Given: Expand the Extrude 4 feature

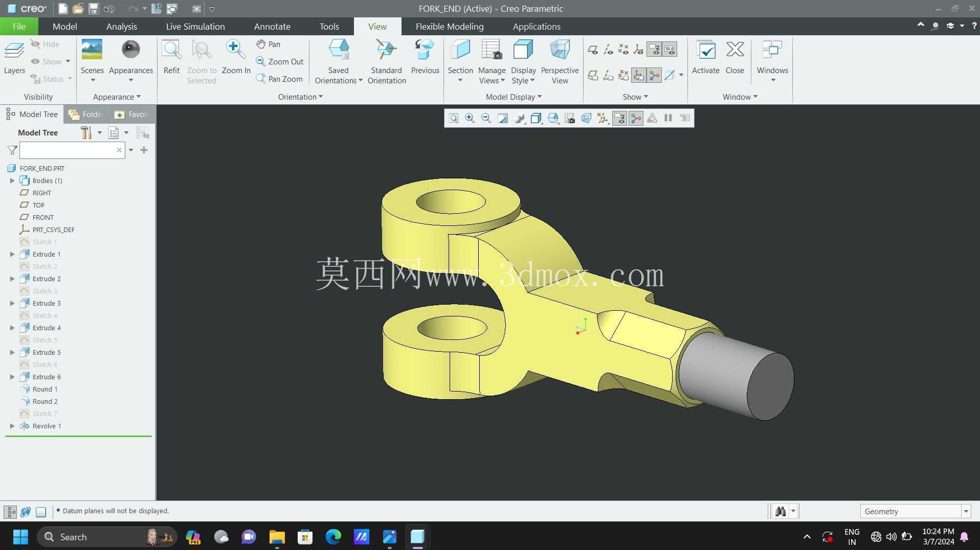Looking at the screenshot, I should click(x=12, y=328).
